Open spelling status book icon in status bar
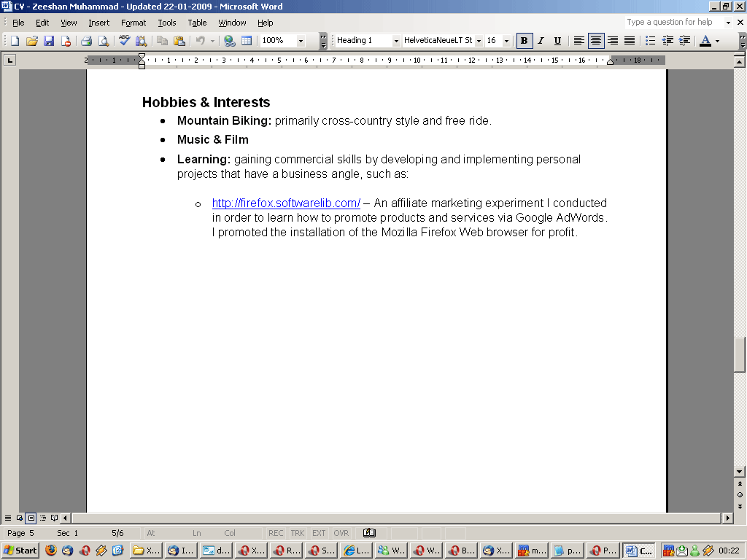The width and height of the screenshot is (747, 560). (x=369, y=533)
